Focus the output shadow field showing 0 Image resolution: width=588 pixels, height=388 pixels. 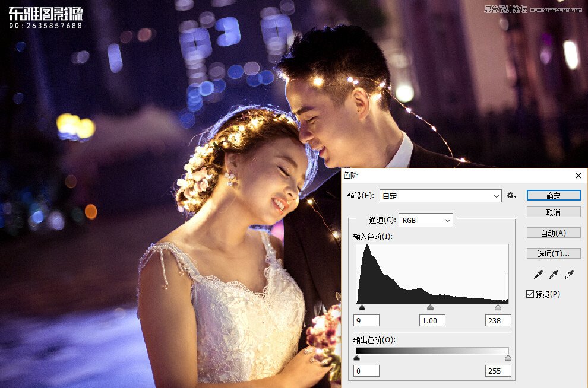[x=366, y=371]
